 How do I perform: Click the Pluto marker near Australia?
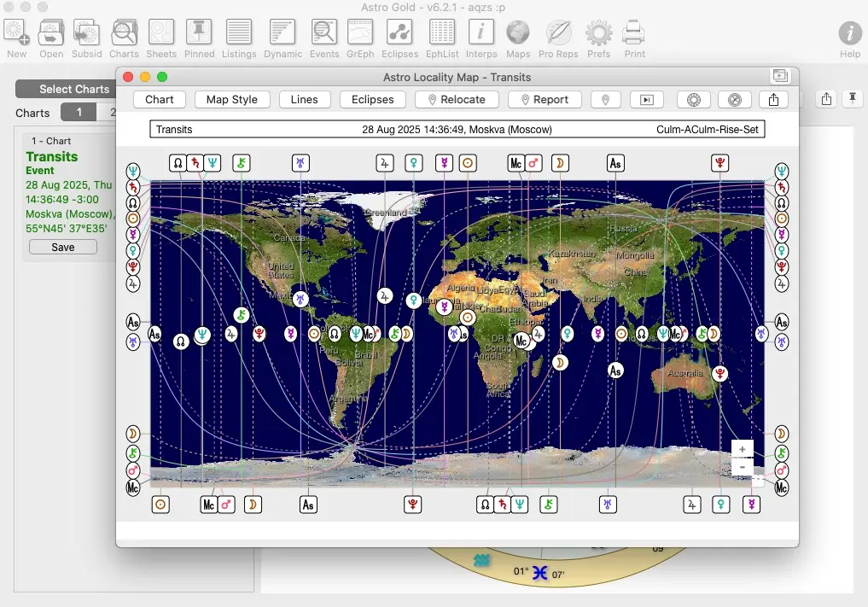click(719, 373)
